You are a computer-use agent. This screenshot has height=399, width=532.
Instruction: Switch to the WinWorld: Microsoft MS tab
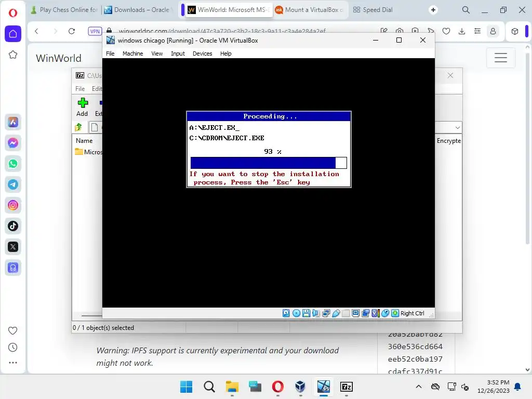tap(229, 10)
